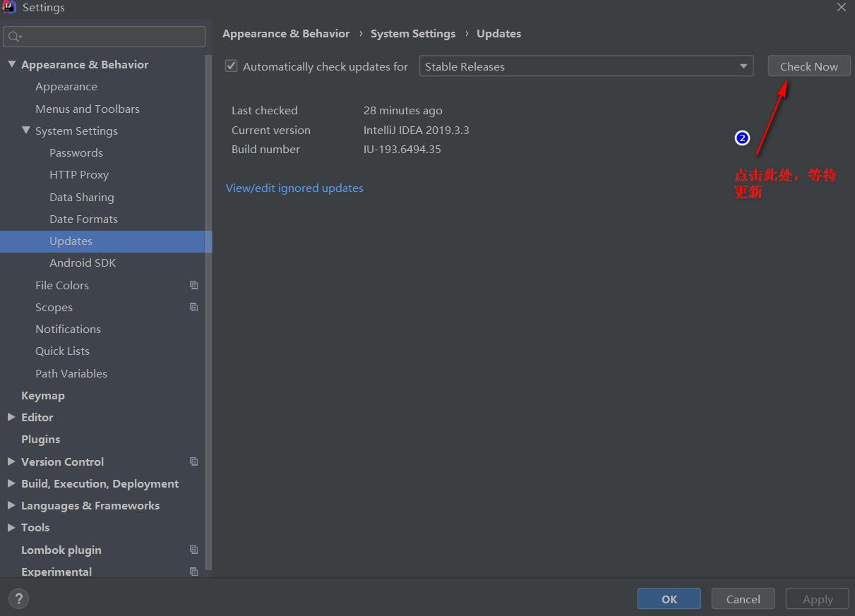Select Passwords under System Settings
The image size is (855, 616).
pos(76,152)
